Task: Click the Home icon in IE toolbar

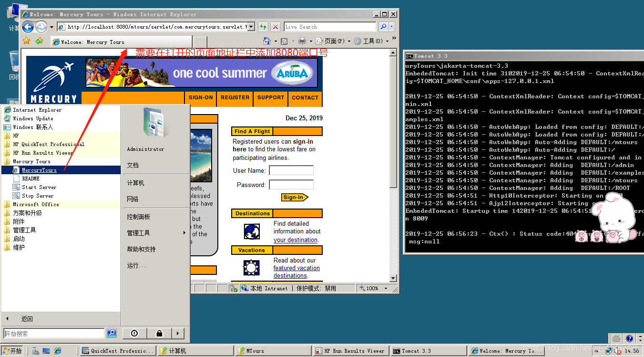Action: (267, 41)
